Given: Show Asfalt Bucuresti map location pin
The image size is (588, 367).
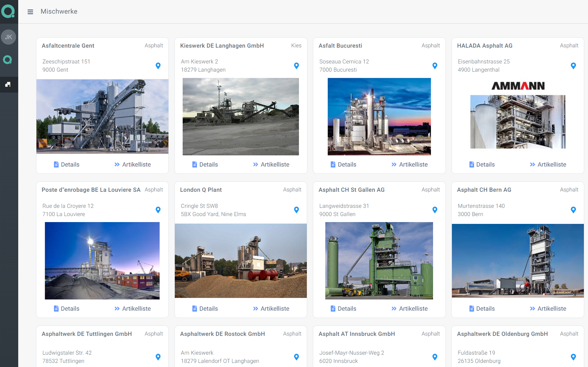Looking at the screenshot, I should (x=435, y=66).
